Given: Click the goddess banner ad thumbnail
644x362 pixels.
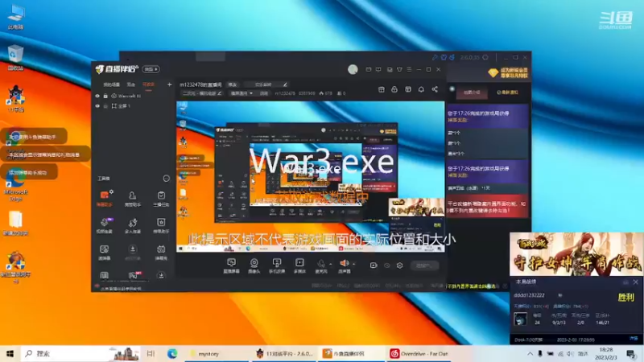Looking at the screenshot, I should pyautogui.click(x=576, y=254).
